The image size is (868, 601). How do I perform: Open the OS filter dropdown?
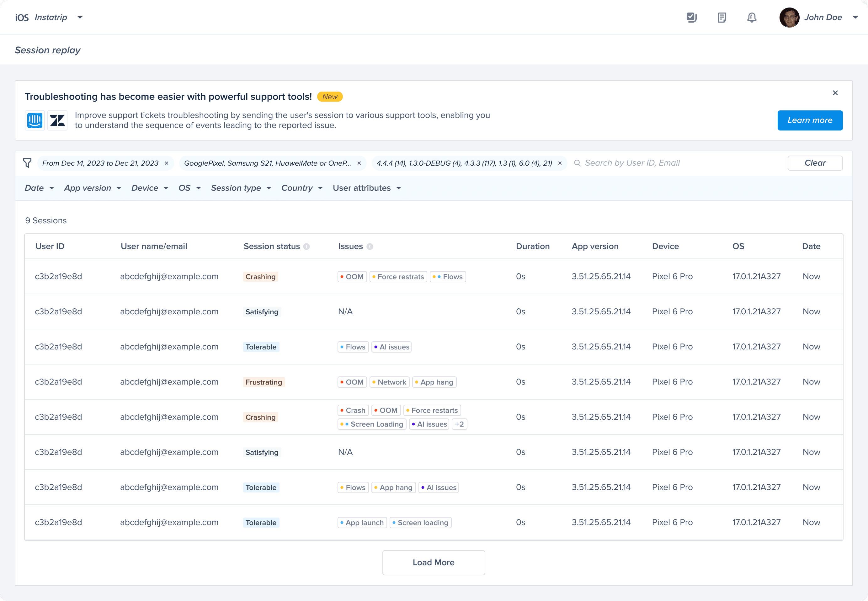point(189,188)
